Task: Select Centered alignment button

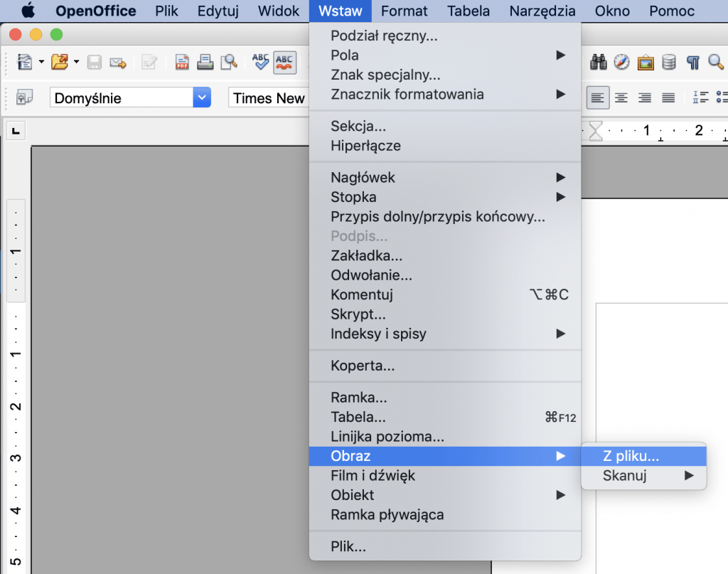Action: click(621, 97)
